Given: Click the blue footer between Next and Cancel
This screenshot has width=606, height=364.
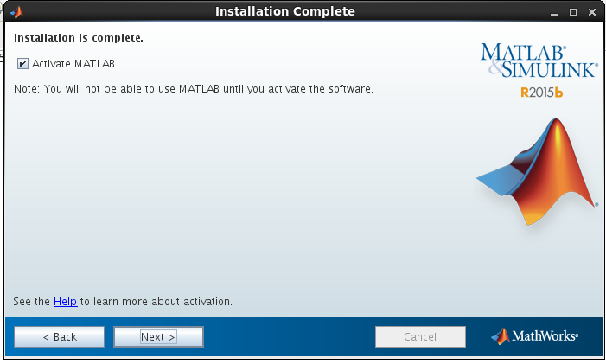Looking at the screenshot, I should [x=290, y=336].
